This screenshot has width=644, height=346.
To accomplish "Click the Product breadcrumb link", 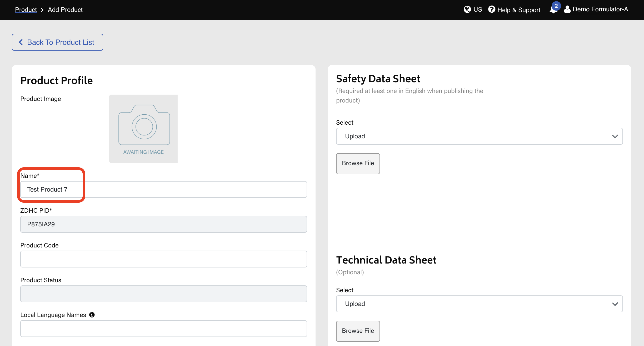I will click(x=26, y=10).
